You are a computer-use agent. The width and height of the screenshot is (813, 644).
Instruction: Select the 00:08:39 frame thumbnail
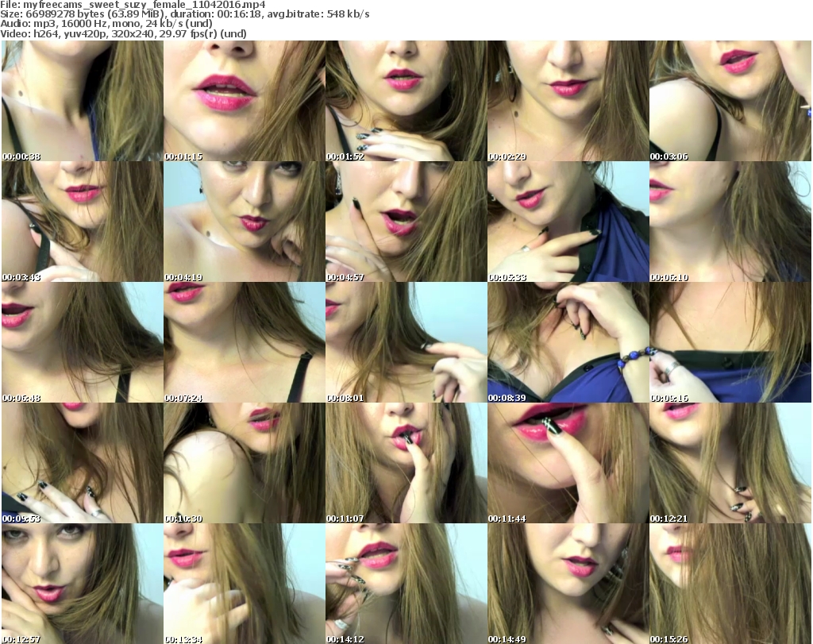coord(568,342)
